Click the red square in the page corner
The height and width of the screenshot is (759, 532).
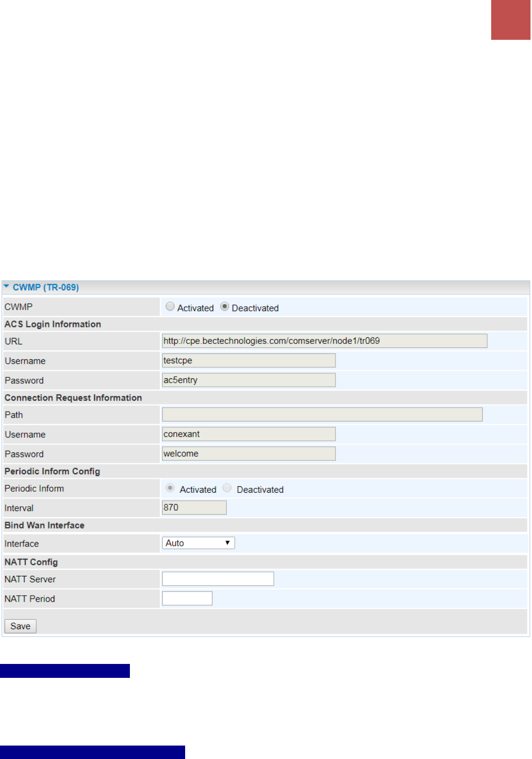pos(511,20)
